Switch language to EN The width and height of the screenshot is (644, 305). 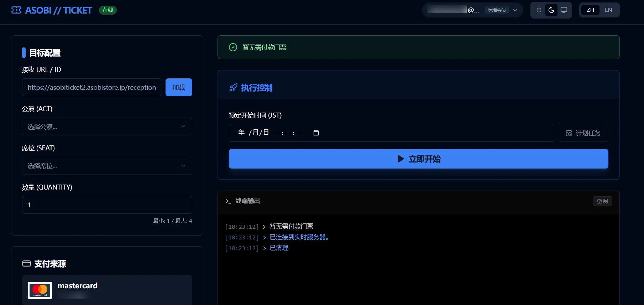point(608,10)
